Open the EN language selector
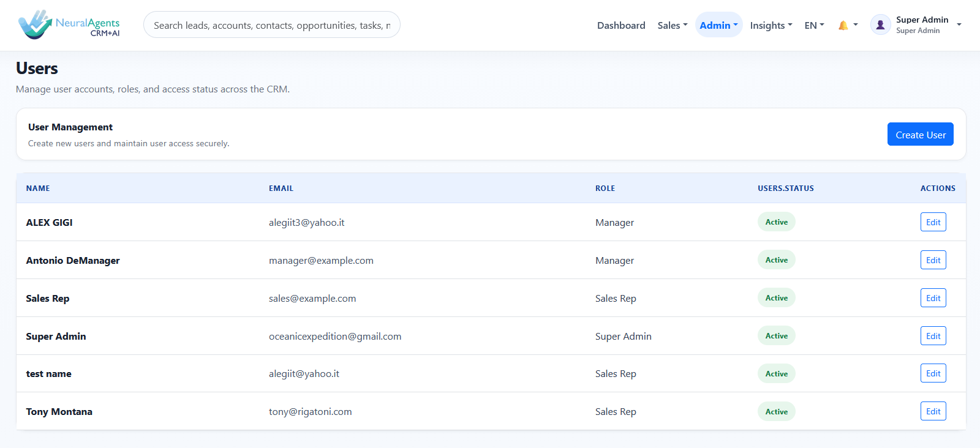This screenshot has width=980, height=448. pos(814,25)
